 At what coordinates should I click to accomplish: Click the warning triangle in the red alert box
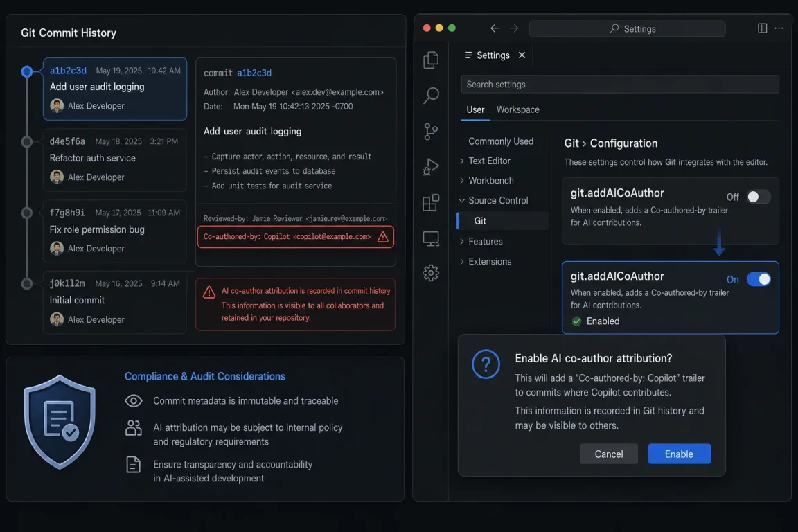point(209,292)
